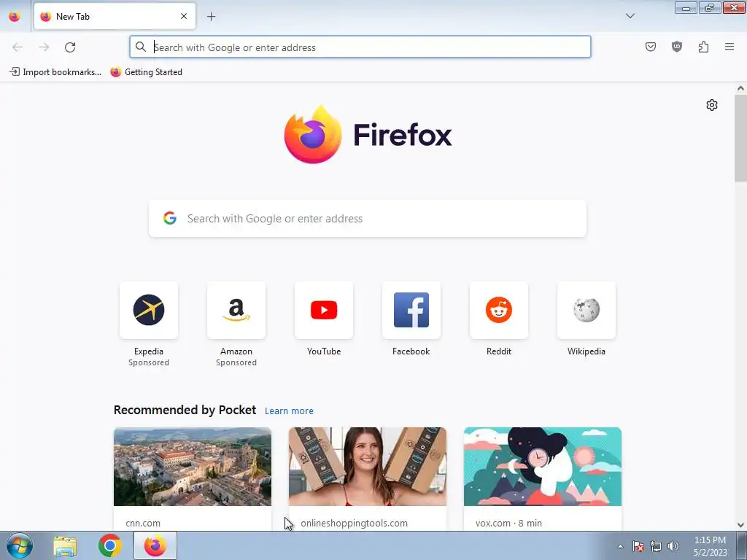Open the Firefox application menu
The height and width of the screenshot is (560, 747).
[x=729, y=47]
